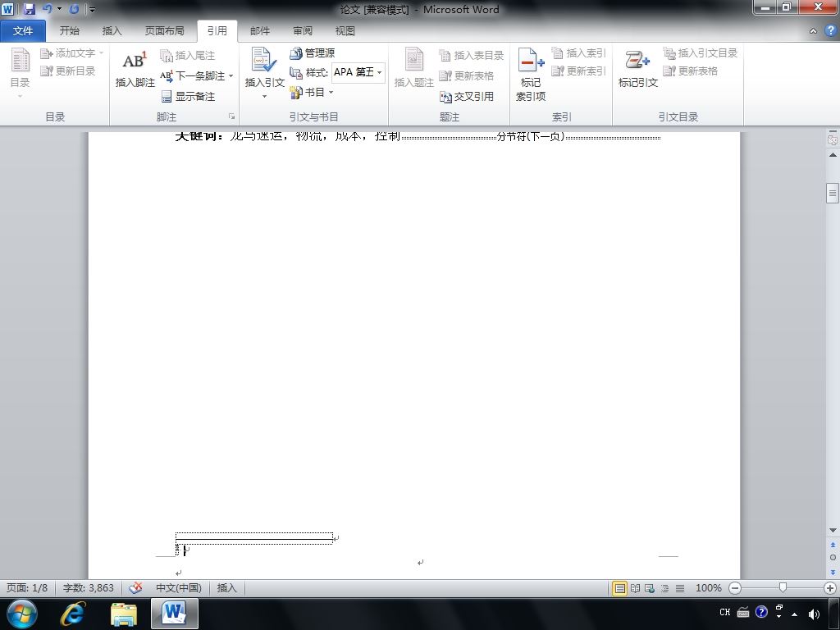840x630 pixels.
Task: Click 下一条脚注 button
Action: pos(193,76)
